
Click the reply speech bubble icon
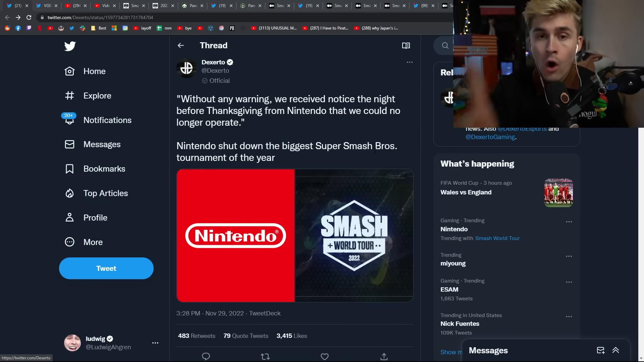click(206, 356)
